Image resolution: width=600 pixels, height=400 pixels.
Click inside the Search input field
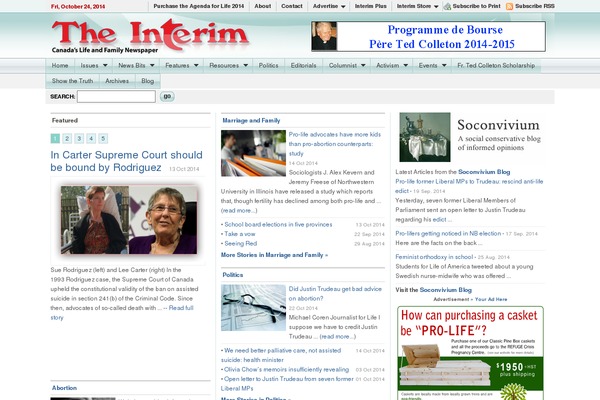pyautogui.click(x=116, y=96)
